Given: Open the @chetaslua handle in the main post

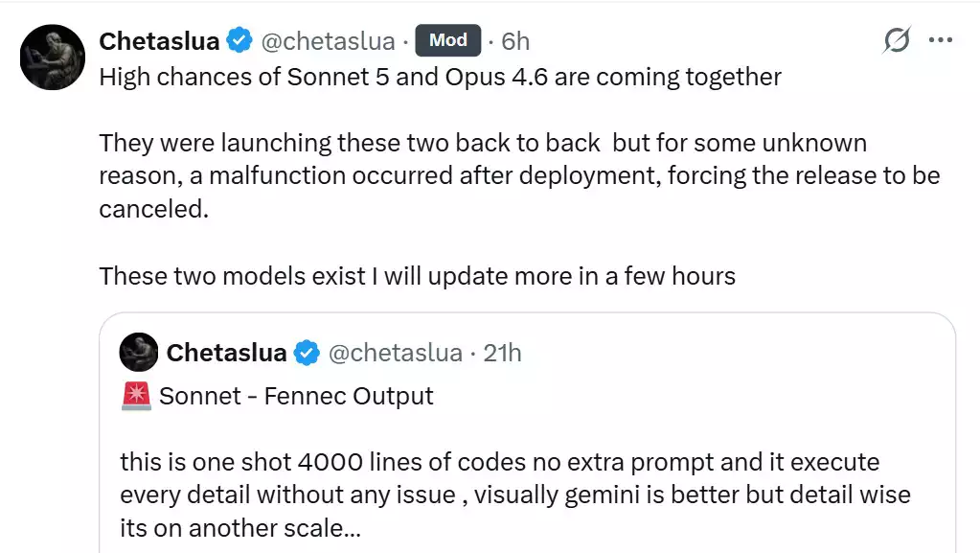Looking at the screenshot, I should (329, 41).
